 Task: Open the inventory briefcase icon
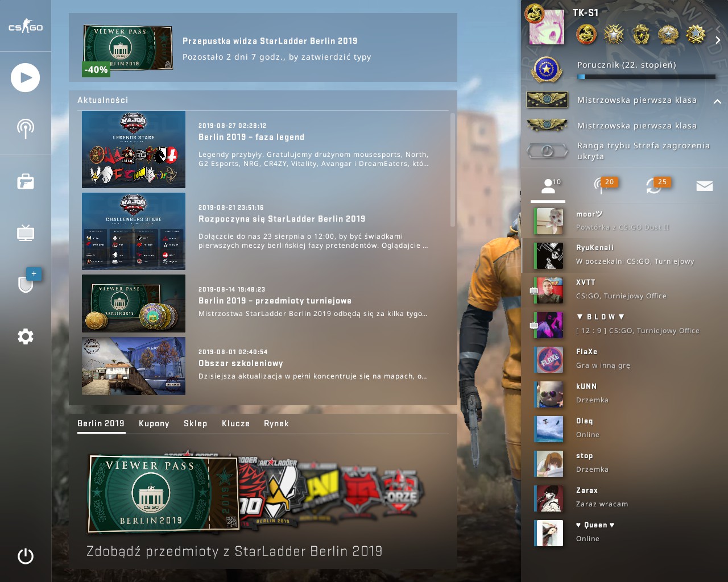point(26,181)
